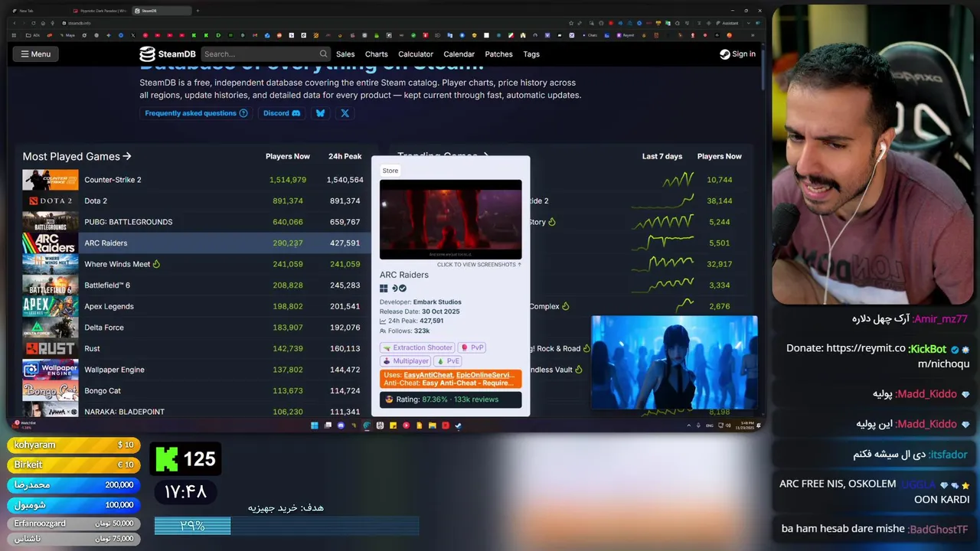
Task: Click the Rating 87.36% bar
Action: [450, 399]
